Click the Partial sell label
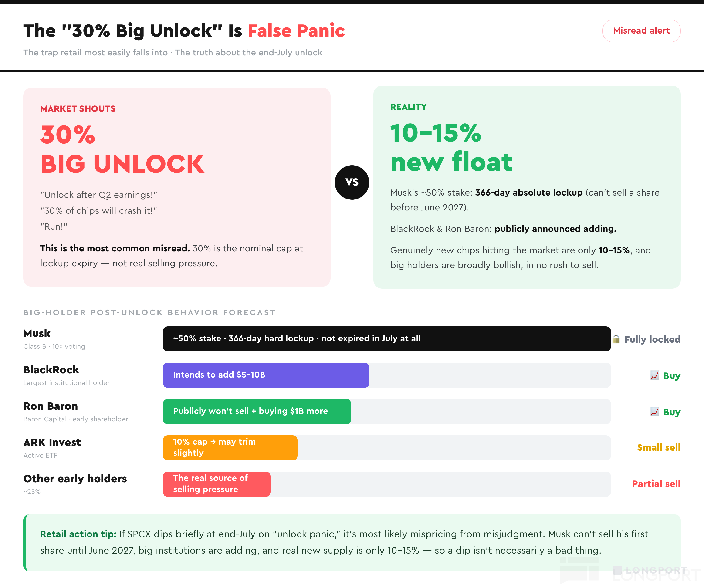The width and height of the screenshot is (704, 588). (x=656, y=484)
